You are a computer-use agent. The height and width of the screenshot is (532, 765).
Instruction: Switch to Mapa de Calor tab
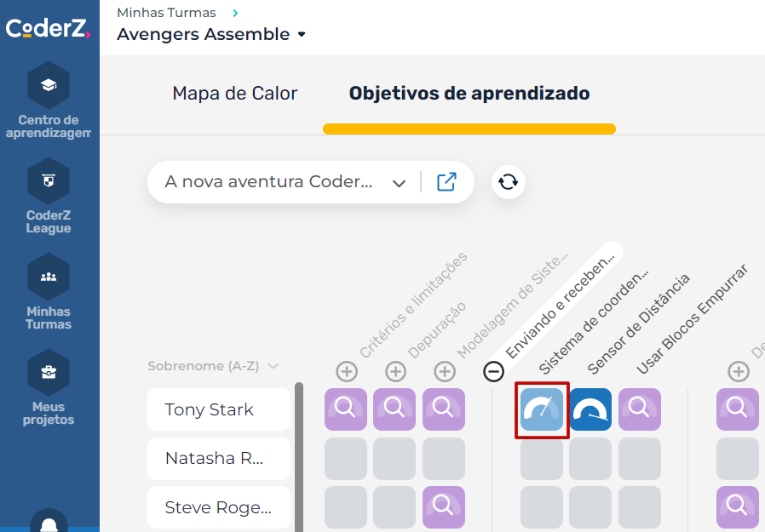click(235, 94)
